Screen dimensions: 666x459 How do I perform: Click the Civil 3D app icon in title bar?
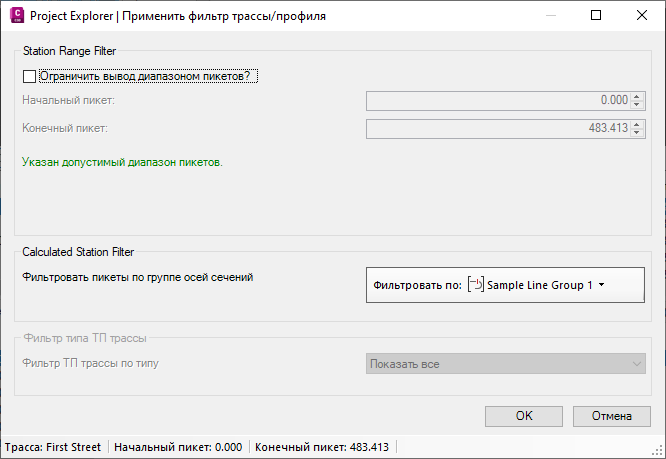17,15
